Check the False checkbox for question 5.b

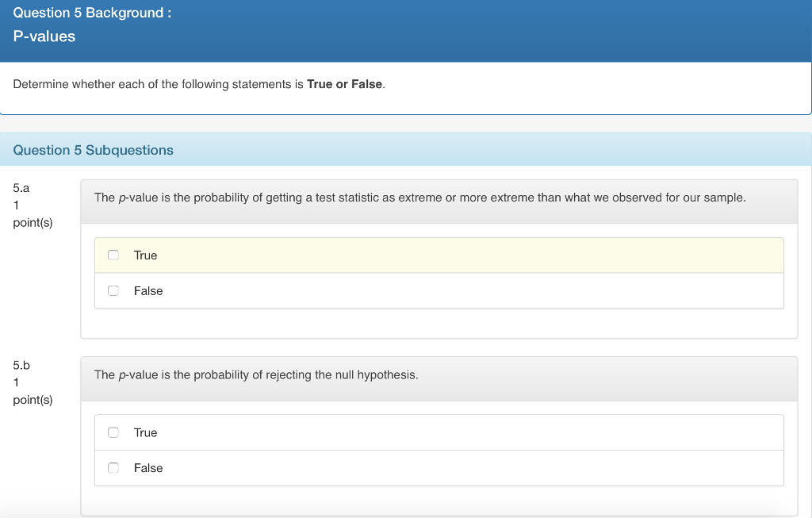pyautogui.click(x=113, y=468)
